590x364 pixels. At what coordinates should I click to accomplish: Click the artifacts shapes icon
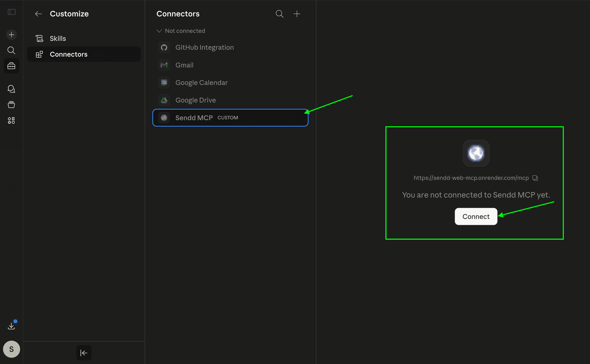(x=11, y=120)
